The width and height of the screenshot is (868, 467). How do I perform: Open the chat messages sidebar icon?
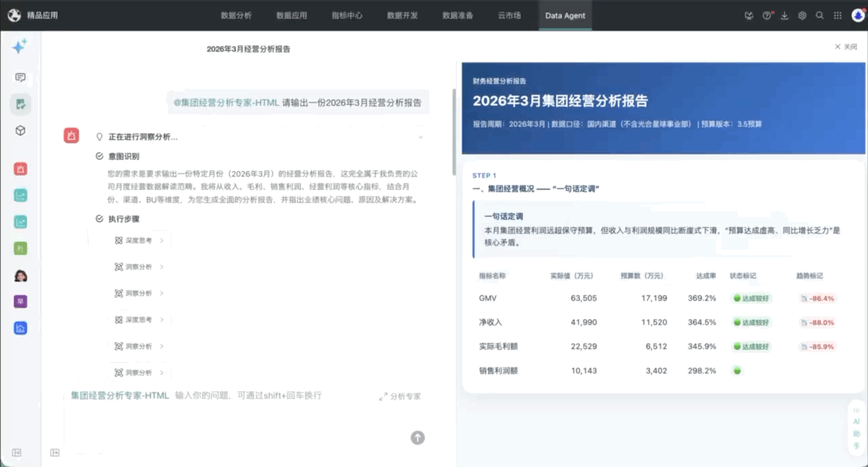[20, 77]
